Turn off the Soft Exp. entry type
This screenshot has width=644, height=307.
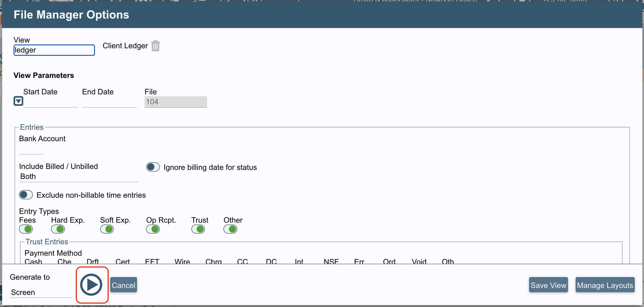[107, 229]
